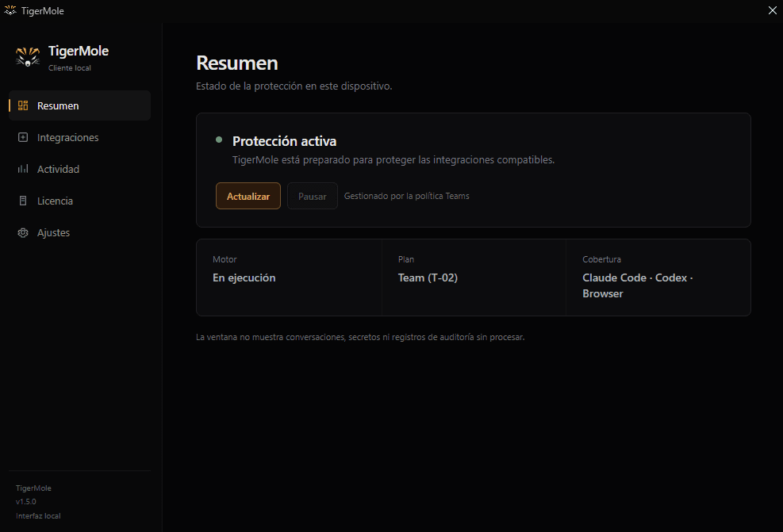Open the Actividad page
783x532 pixels.
coord(80,169)
